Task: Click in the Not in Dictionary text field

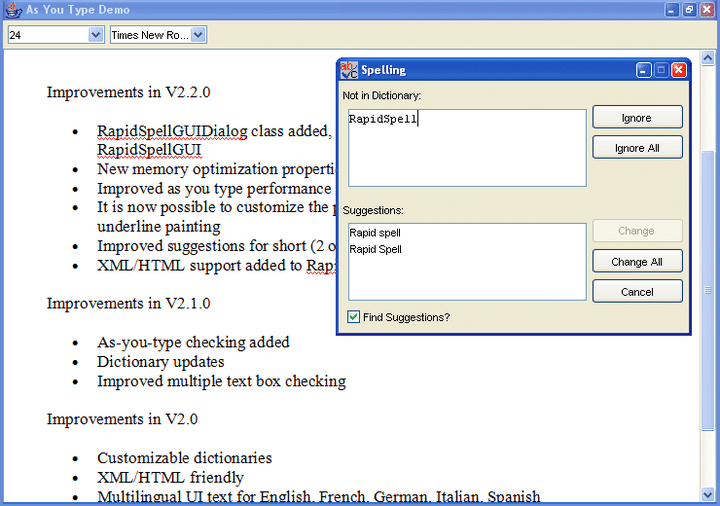Action: click(x=467, y=148)
